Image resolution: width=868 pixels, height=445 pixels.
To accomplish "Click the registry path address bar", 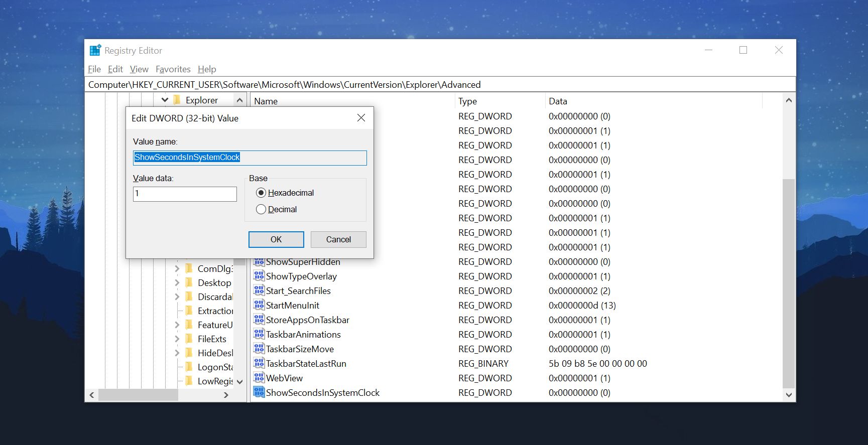I will tap(440, 84).
